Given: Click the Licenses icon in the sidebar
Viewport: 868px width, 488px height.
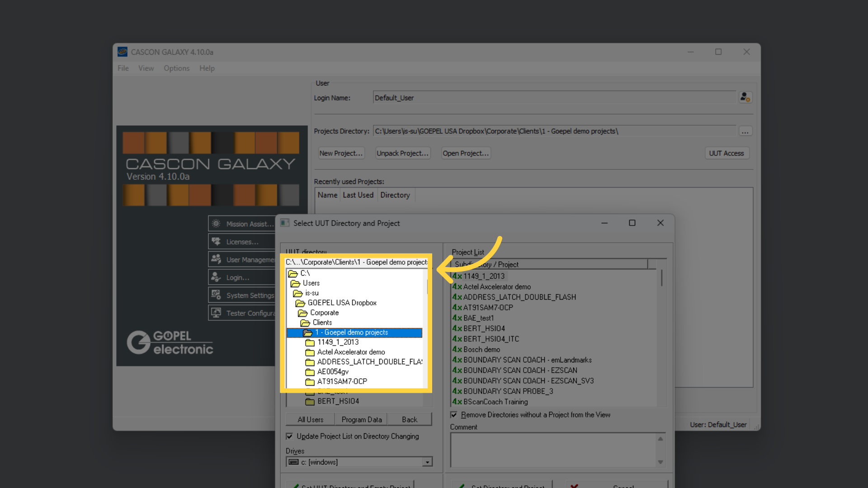Looking at the screenshot, I should pos(216,242).
